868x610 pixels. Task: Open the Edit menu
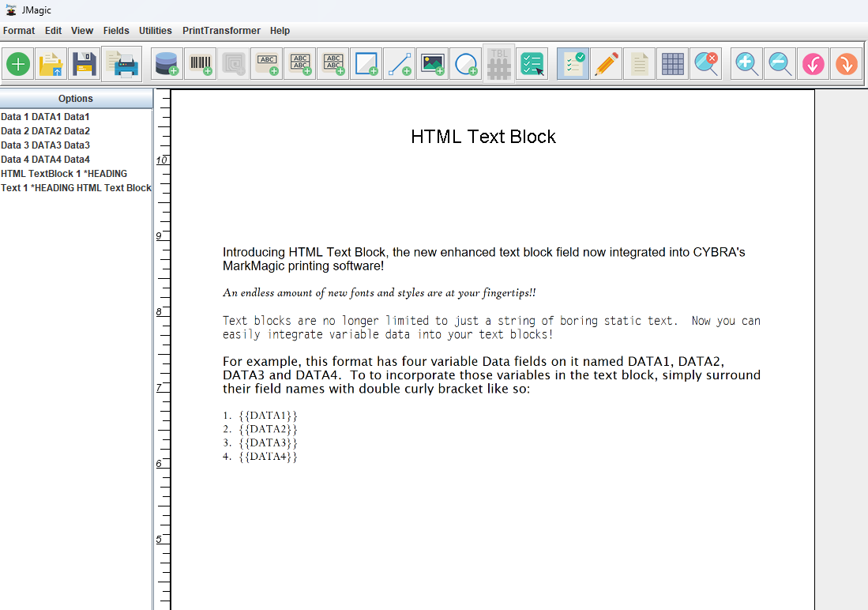click(53, 31)
